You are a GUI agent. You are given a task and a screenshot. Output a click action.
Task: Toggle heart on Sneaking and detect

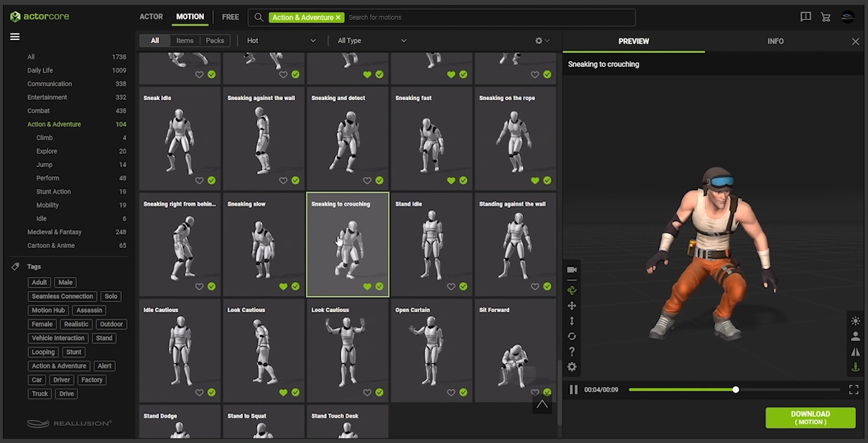pos(367,180)
